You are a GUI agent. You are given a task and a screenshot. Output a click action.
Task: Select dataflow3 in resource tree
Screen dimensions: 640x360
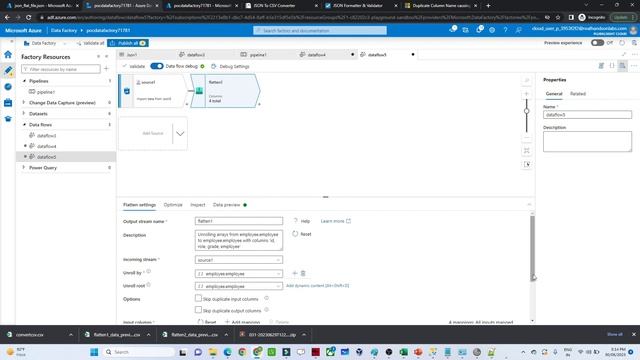(x=47, y=135)
